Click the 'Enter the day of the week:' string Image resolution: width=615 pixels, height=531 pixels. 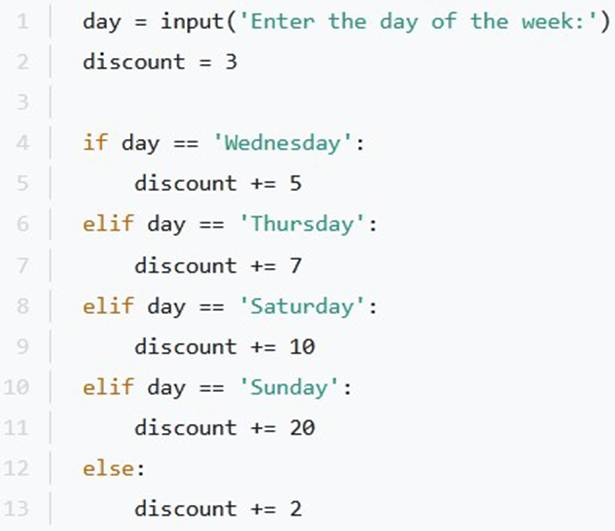[418, 21]
